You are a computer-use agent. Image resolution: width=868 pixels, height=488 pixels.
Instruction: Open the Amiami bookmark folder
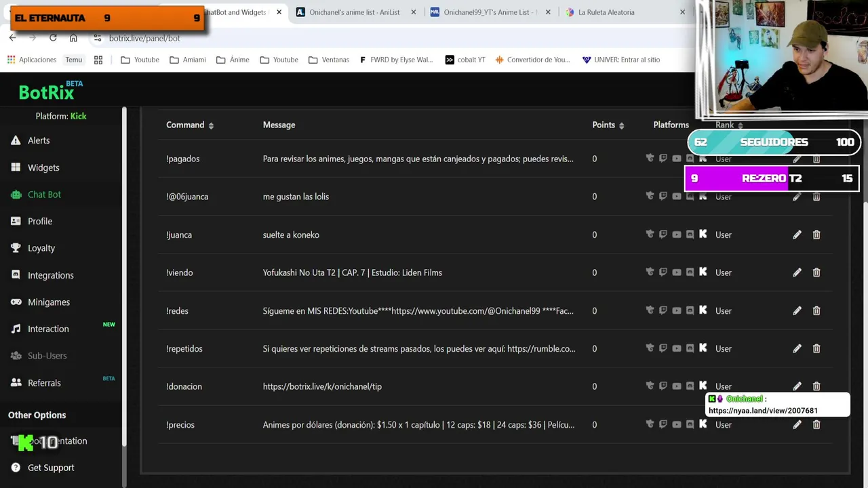188,60
